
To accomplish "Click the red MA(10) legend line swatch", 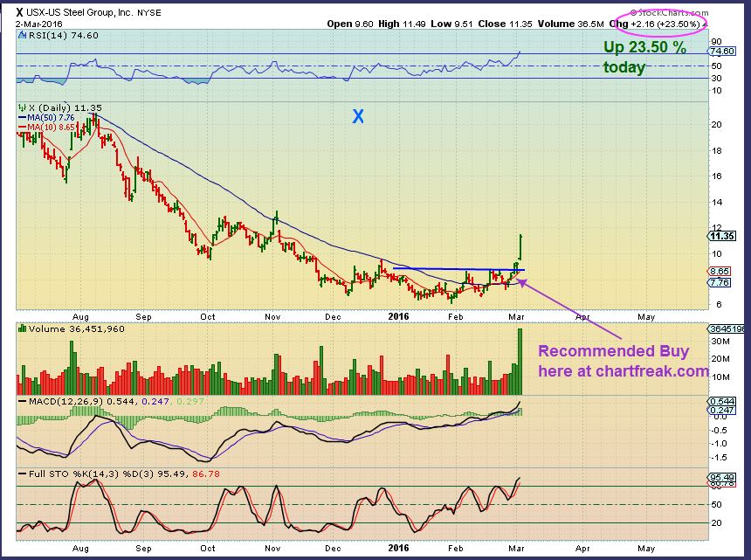I will (22, 127).
